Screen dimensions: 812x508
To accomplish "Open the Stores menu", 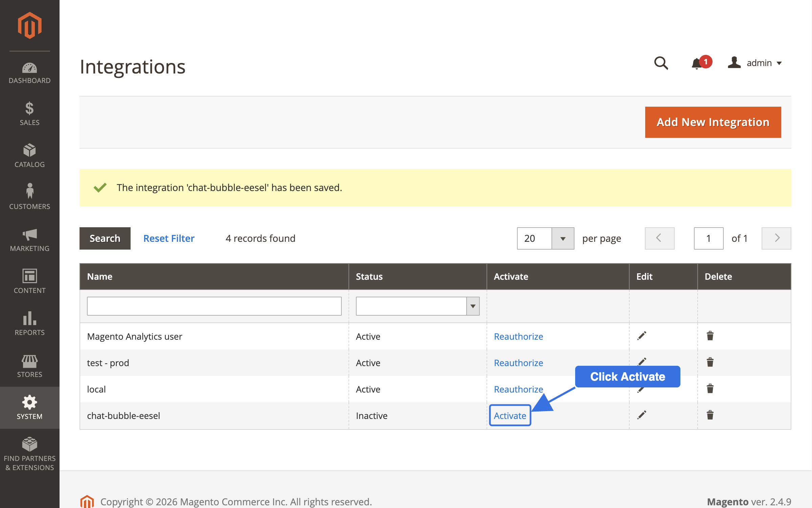I will pos(30,366).
